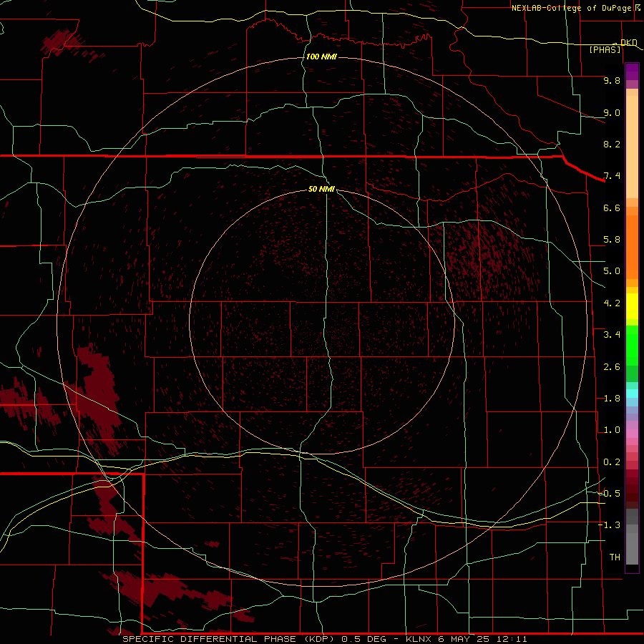
Task: Click the yellow segment of the color bar
Action: click(x=632, y=306)
